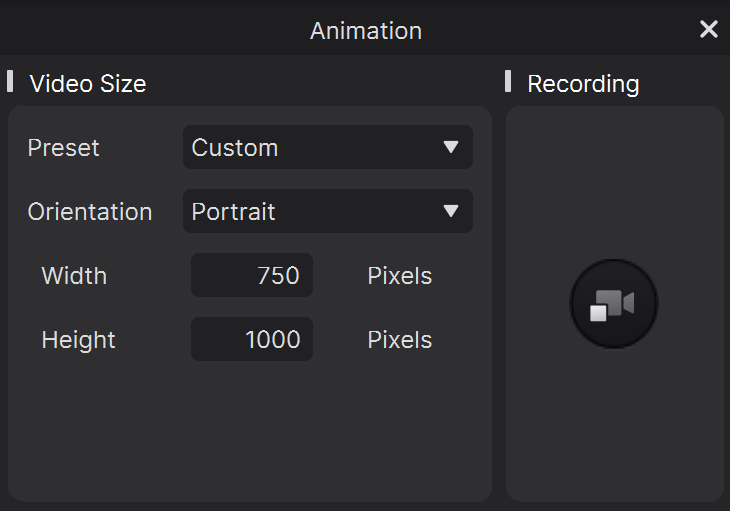Click the Video Size section header
Viewport: 730px width, 511px height.
[88, 84]
